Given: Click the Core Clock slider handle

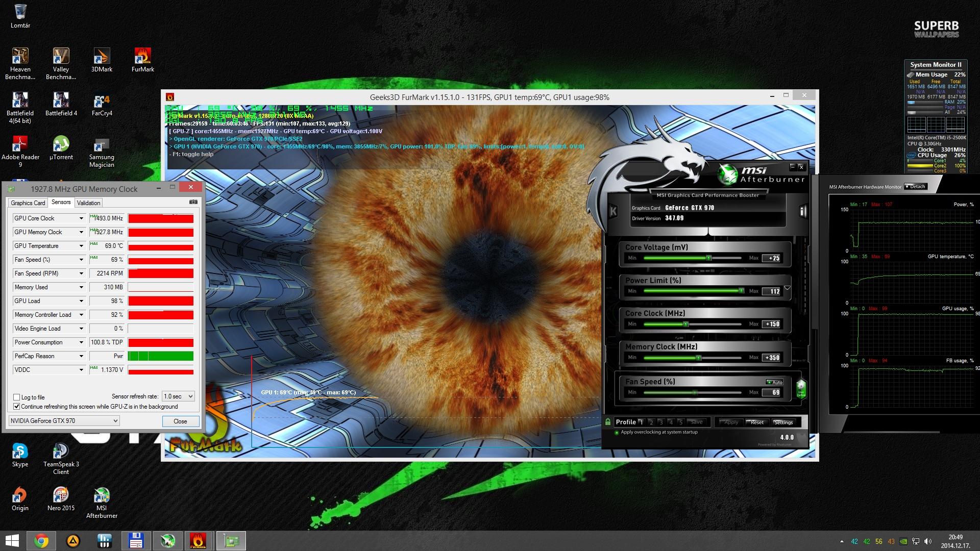Looking at the screenshot, I should pos(685,324).
